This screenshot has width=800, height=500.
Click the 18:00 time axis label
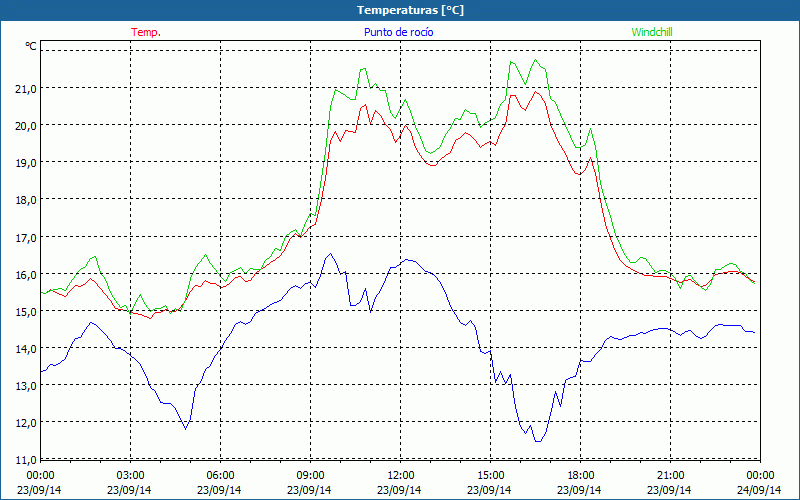[580, 476]
